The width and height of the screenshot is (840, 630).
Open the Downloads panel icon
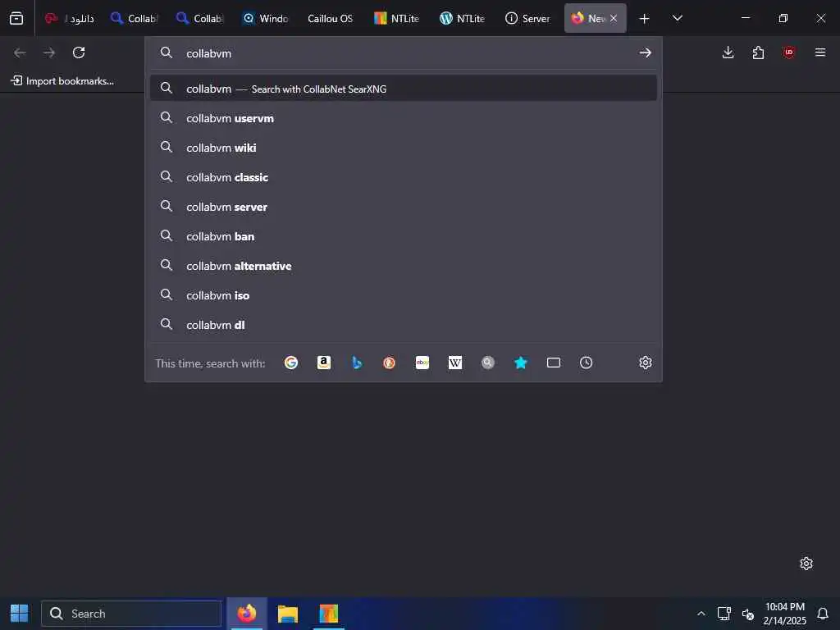[x=728, y=52]
